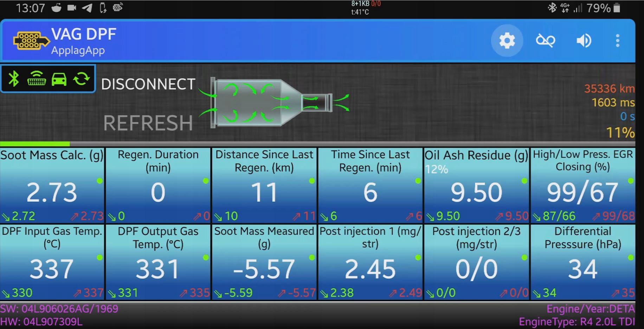Tap the Soot Mass Measured value -5.57
The image size is (644, 329).
tap(264, 269)
